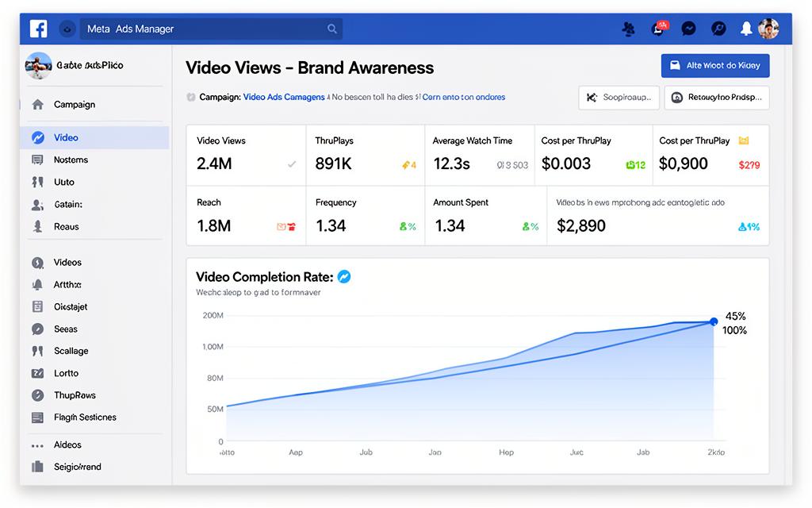
Task: Select the Campaign sidebar item
Action: (x=95, y=105)
